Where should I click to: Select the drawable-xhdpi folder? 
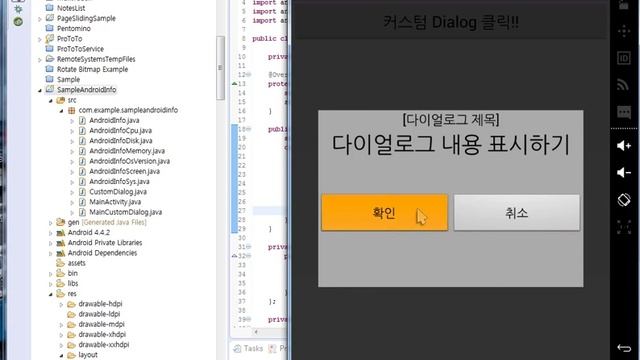[102, 335]
